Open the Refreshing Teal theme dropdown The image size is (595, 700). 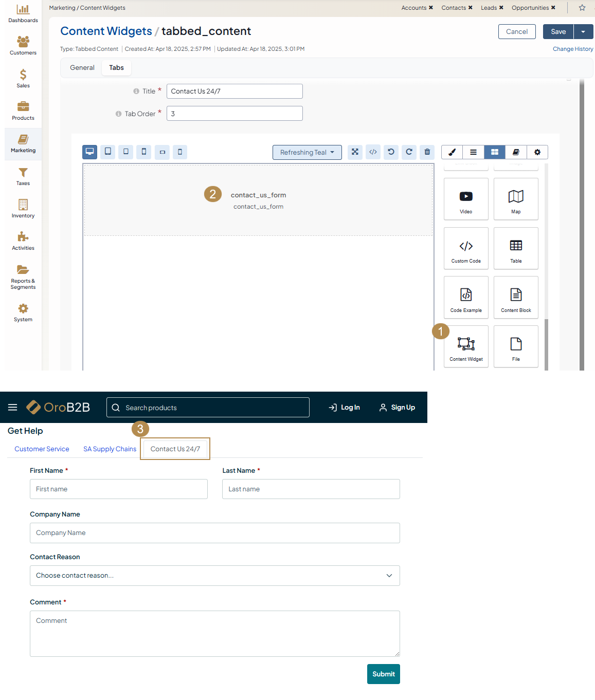point(307,153)
